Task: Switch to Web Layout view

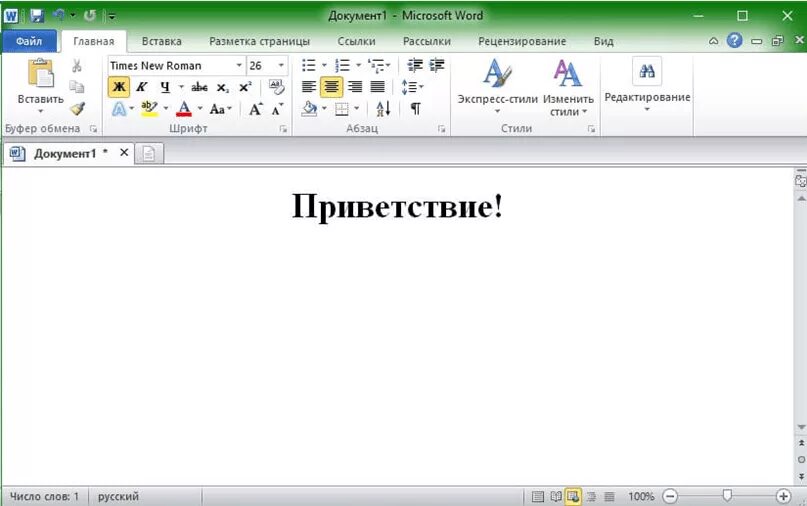Action: click(573, 496)
